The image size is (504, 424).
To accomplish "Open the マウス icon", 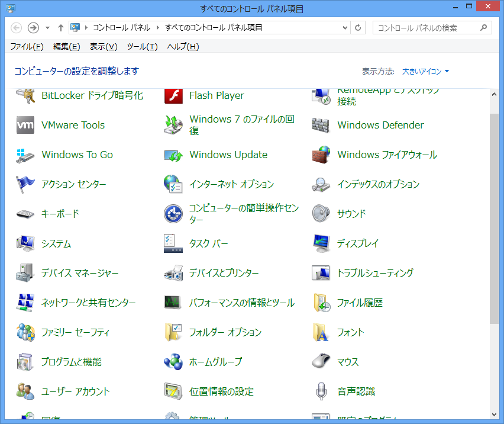I will [321, 362].
